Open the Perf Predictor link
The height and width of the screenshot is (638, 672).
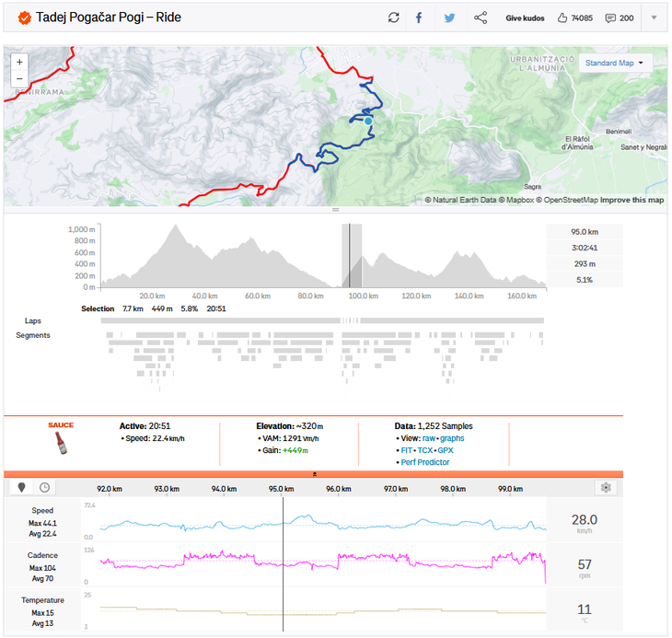click(x=424, y=462)
